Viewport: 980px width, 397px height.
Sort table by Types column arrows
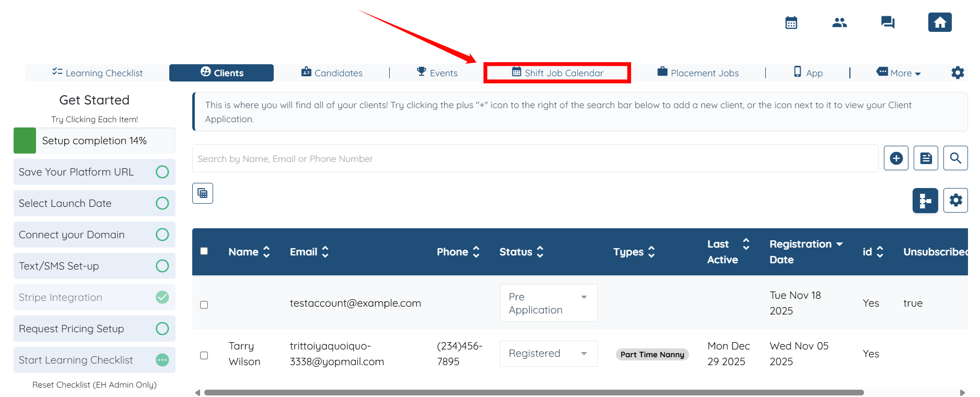click(651, 252)
